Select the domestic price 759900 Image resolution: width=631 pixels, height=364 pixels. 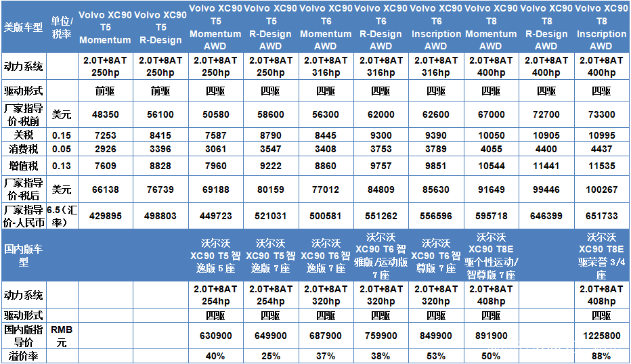click(380, 336)
